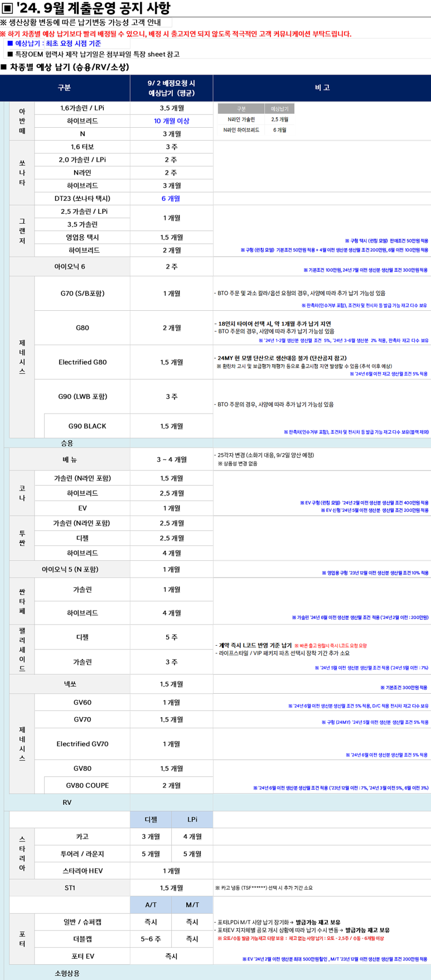Select the ST1 cell
The width and height of the screenshot is (431, 980).
coord(70,888)
